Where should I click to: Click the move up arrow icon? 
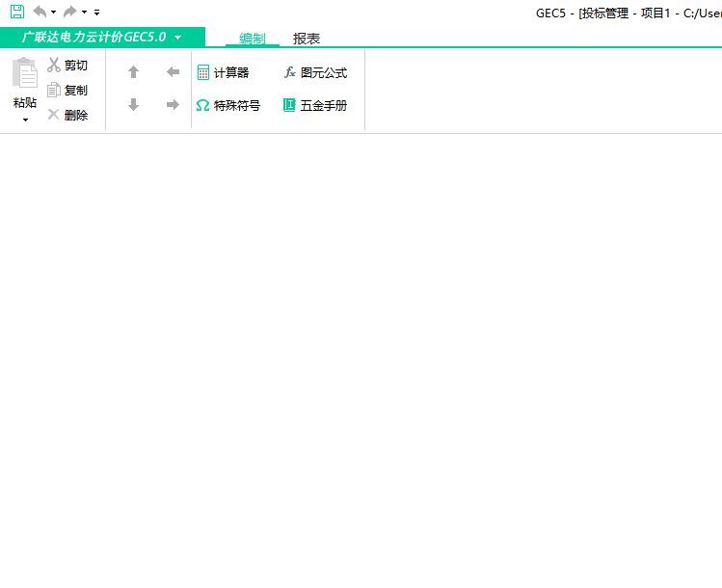tap(134, 72)
